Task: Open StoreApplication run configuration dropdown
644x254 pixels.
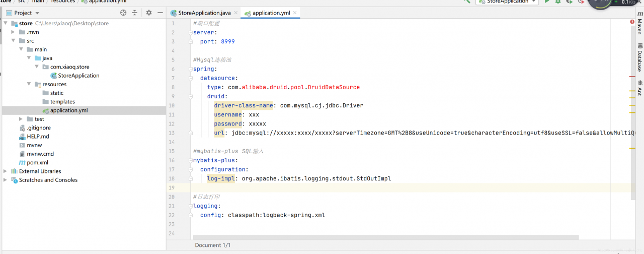Action: tap(508, 2)
